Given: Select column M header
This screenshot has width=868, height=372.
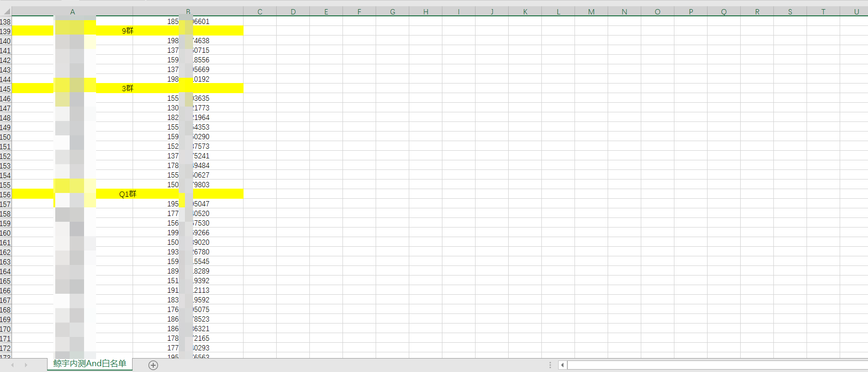Looking at the screenshot, I should pos(591,12).
